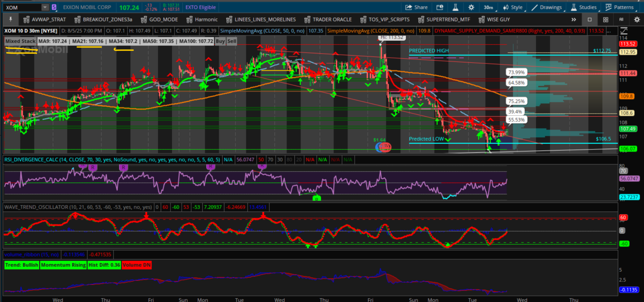This screenshot has height=302, width=644.
Task: Click the RSI_DIVERGENCE_CALC study header
Action: pyautogui.click(x=112, y=160)
